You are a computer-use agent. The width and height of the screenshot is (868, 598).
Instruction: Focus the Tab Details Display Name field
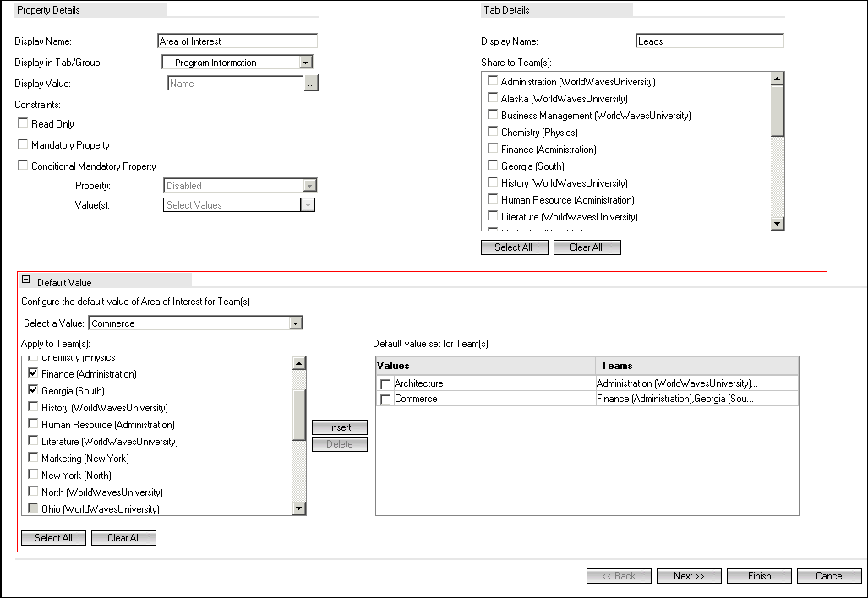tap(710, 41)
